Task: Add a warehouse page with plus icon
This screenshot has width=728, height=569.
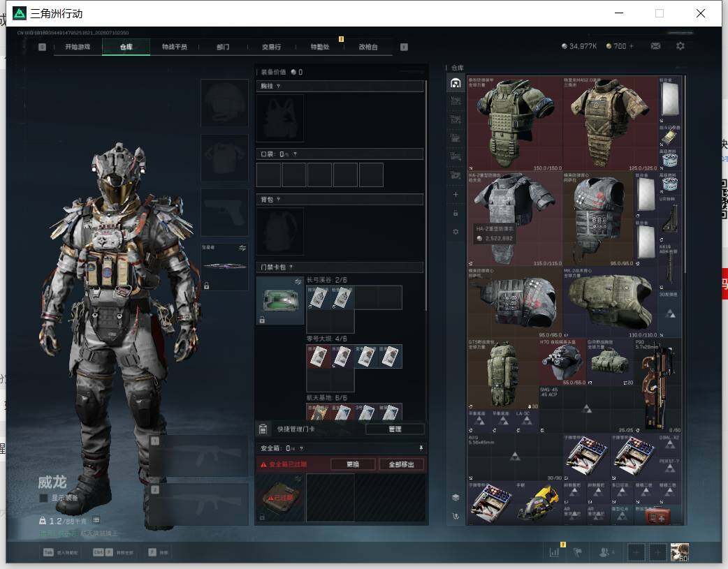Action: pyautogui.click(x=456, y=195)
